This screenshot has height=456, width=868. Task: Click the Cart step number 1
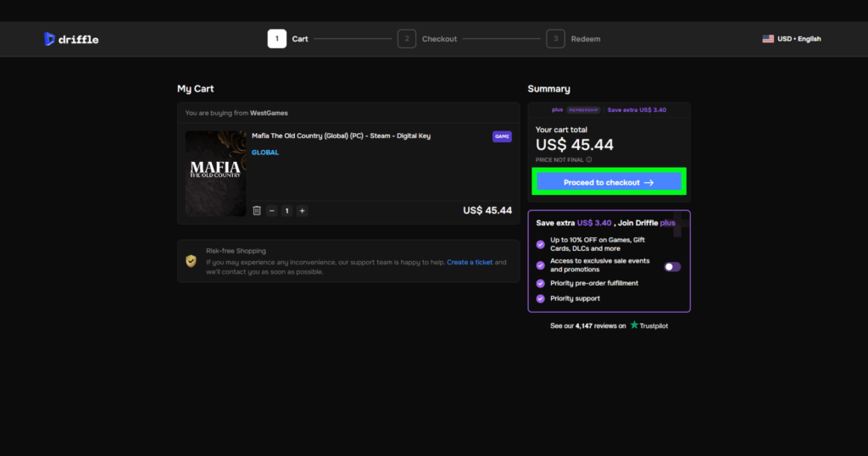[x=277, y=39]
